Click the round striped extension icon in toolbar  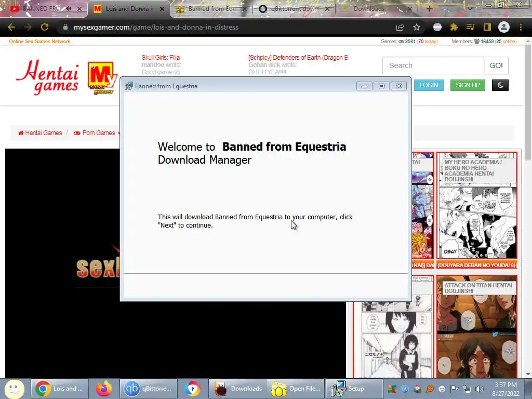coord(437,27)
